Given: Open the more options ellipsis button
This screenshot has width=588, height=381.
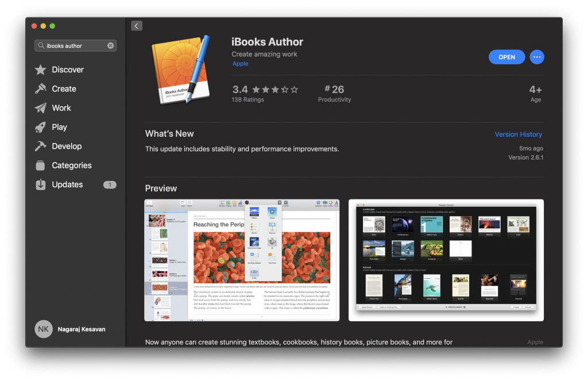Looking at the screenshot, I should click(x=537, y=57).
